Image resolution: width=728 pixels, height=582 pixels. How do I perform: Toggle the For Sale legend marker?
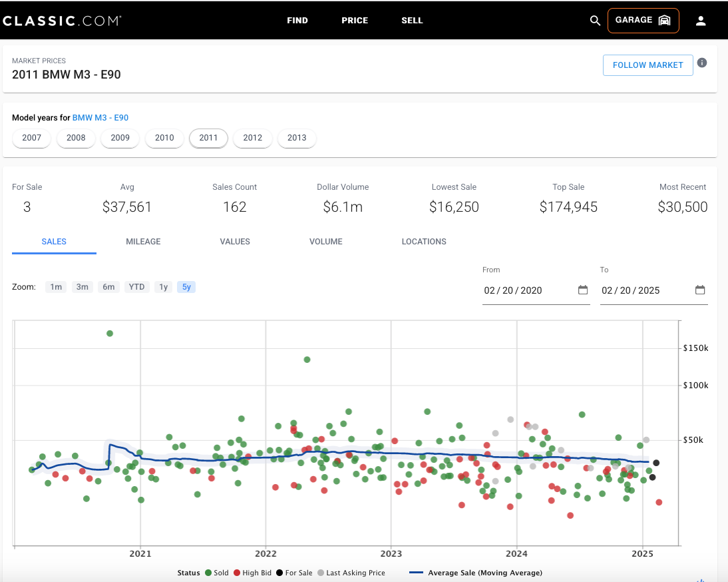(279, 573)
